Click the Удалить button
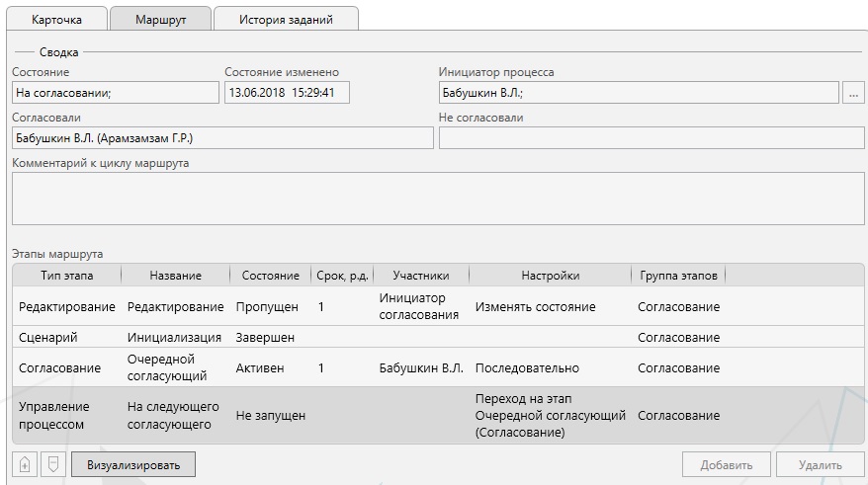This screenshot has width=868, height=485. click(820, 465)
